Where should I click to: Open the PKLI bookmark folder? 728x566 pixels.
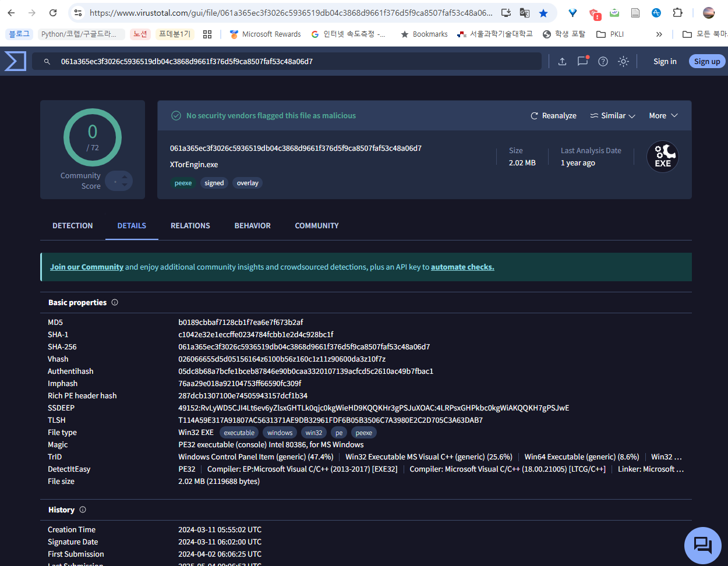click(x=610, y=34)
